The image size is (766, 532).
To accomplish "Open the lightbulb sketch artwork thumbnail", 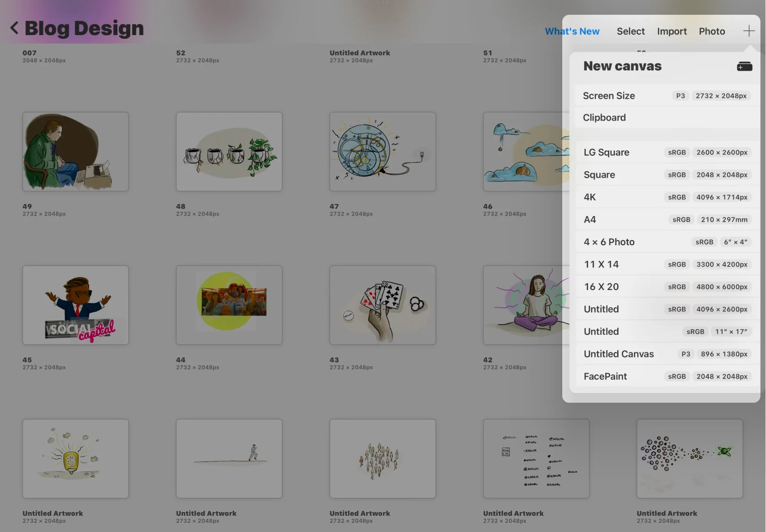I will coord(76,458).
